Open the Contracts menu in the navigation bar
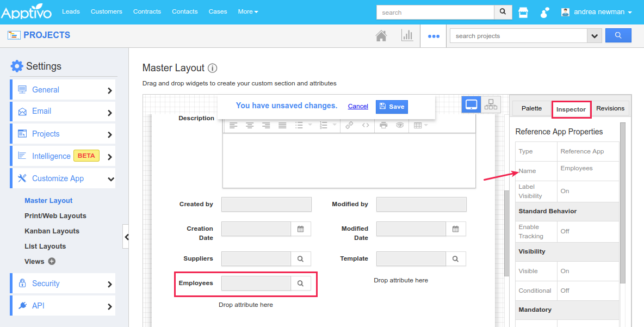 (147, 11)
